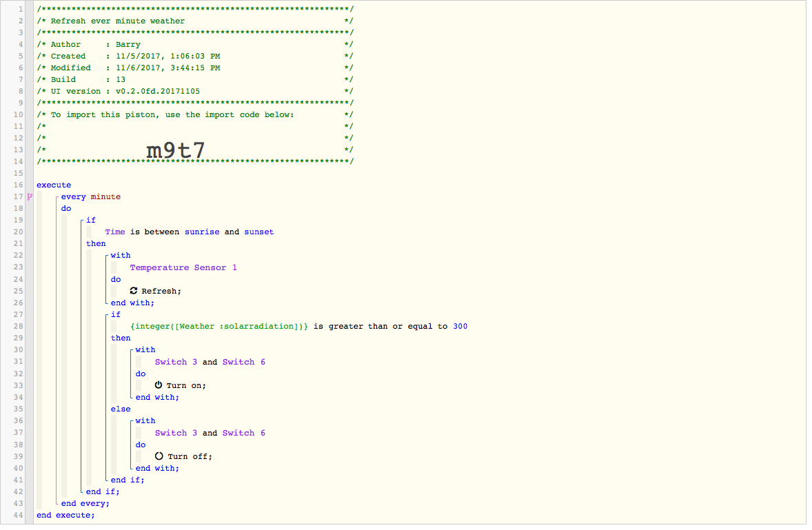Click the 'Time' operand in the condition
Viewport: 812px width, 530px height.
tap(115, 232)
